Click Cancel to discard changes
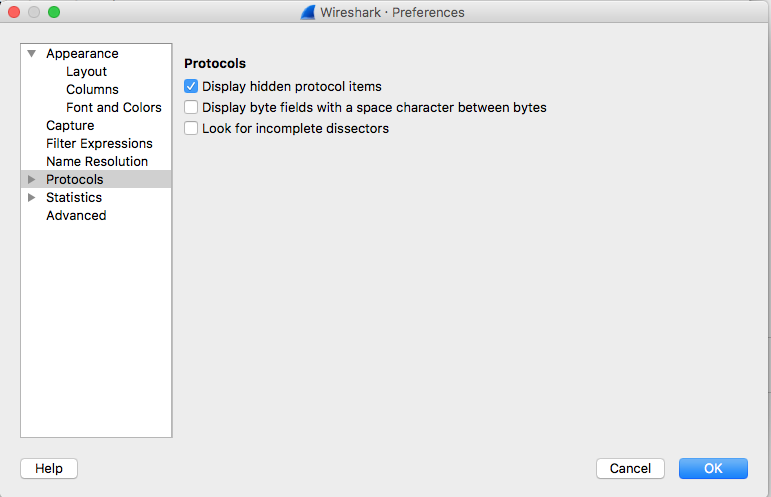Viewport: 771px width, 497px height. tap(630, 468)
